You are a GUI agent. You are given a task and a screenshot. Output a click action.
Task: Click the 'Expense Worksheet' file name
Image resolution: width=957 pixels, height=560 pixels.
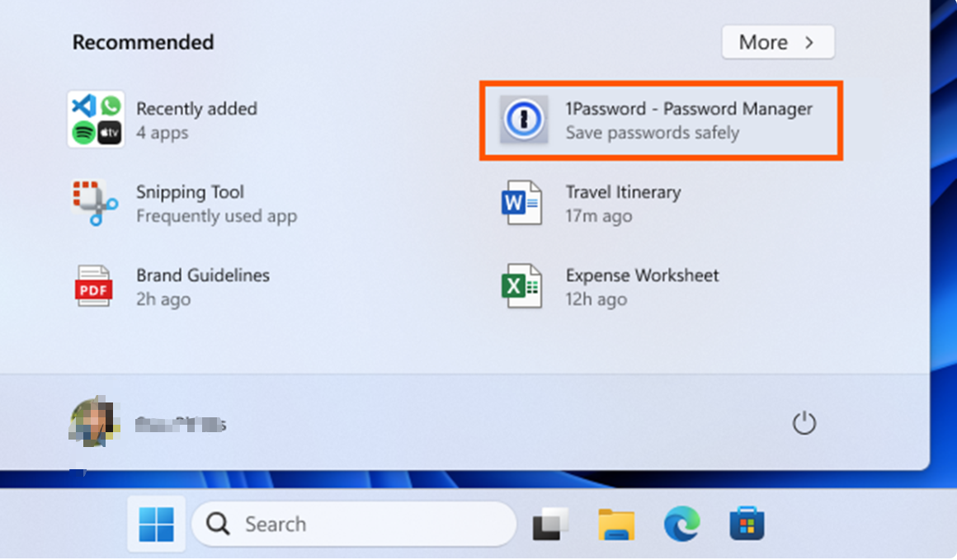[642, 275]
